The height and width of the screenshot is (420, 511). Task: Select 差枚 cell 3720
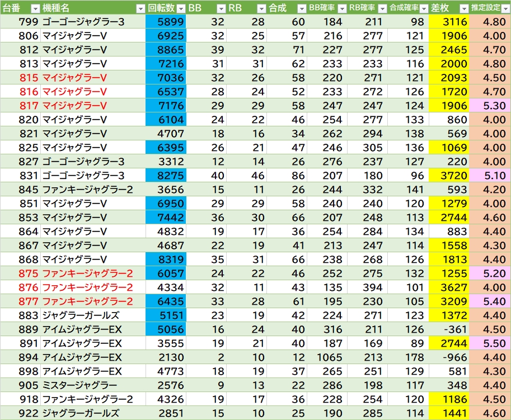tap(449, 176)
